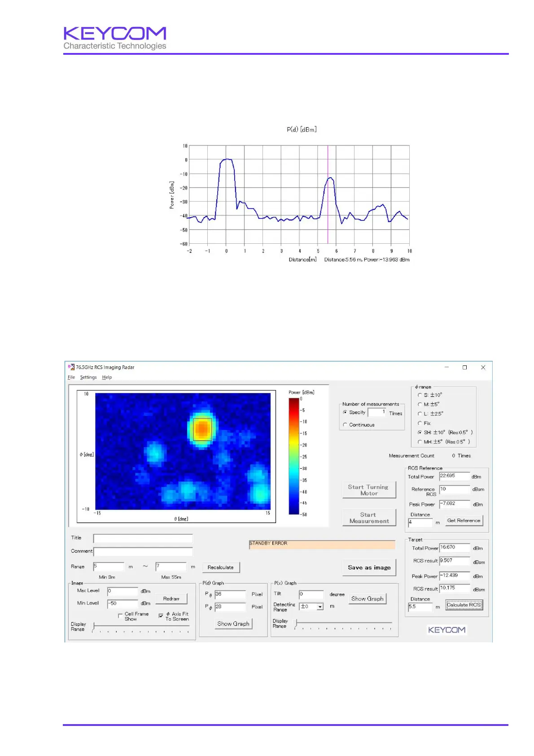Choose the S: ±10° phi range

(x=420, y=395)
